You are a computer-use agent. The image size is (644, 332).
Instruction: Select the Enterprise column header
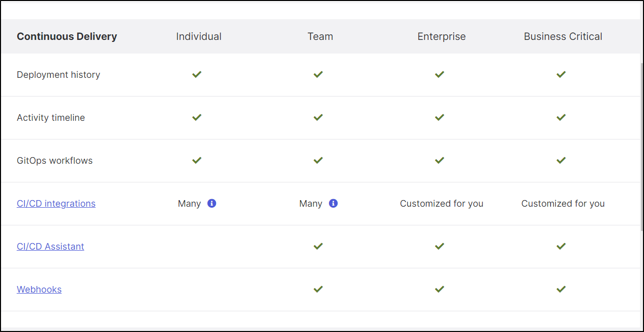pos(442,37)
